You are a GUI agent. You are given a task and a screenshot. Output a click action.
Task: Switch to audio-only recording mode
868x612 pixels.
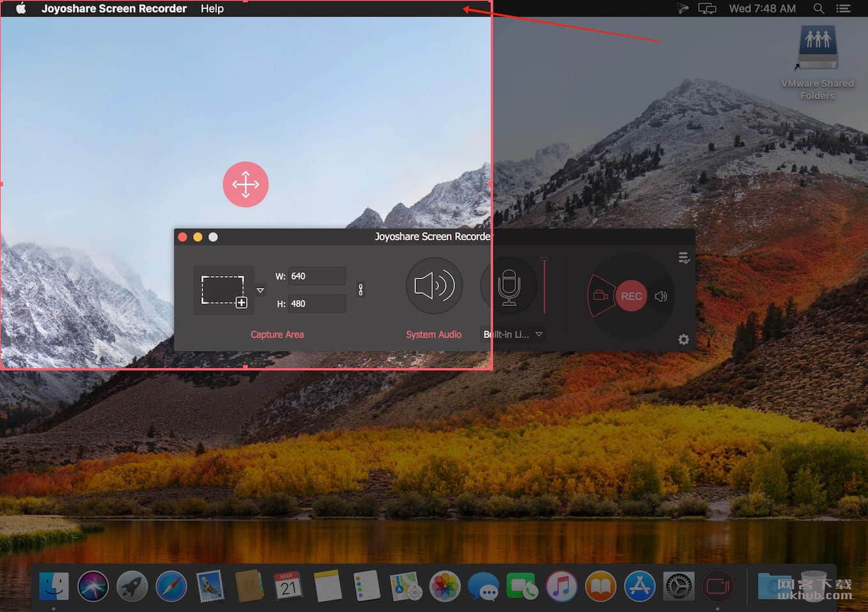(x=662, y=296)
